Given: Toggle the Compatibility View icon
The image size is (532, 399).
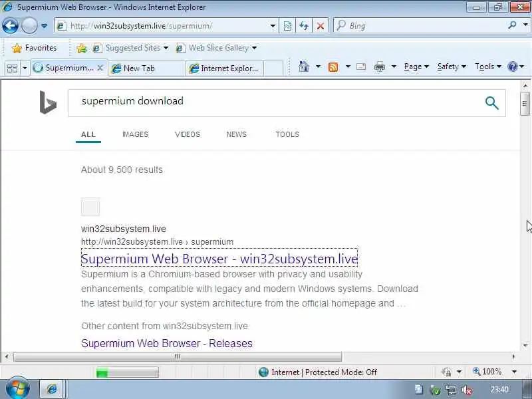Looking at the screenshot, I should [x=287, y=26].
